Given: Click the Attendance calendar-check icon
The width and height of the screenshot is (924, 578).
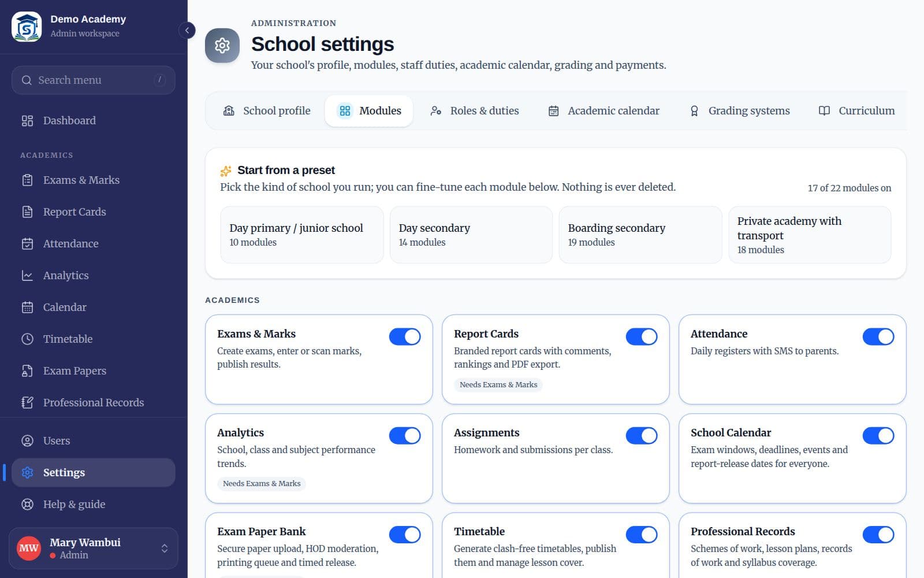Looking at the screenshot, I should (x=27, y=244).
